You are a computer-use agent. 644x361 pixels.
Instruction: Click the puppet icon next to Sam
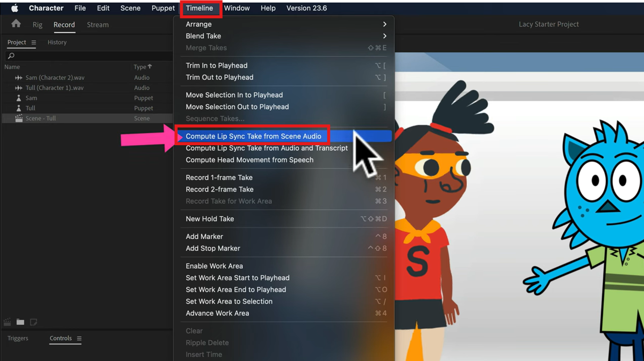(x=19, y=98)
